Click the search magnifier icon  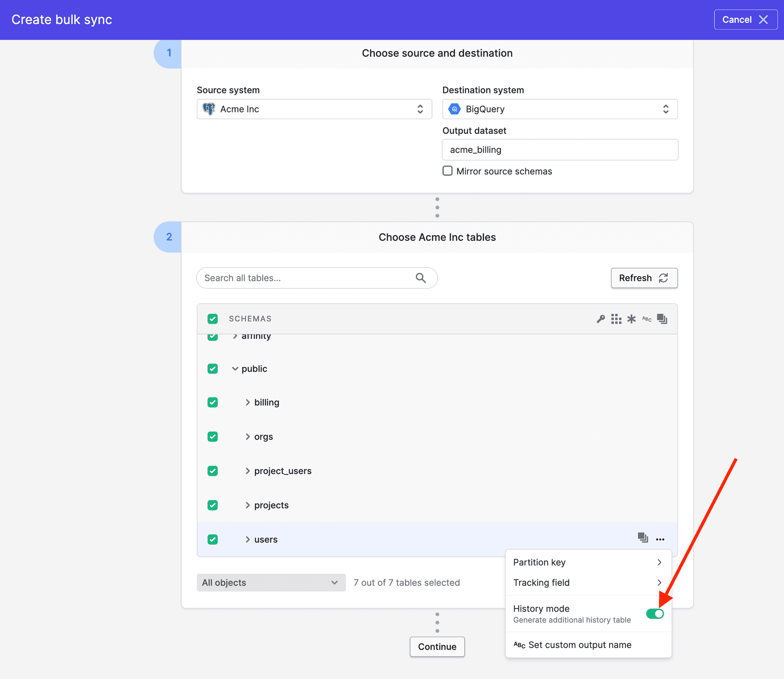421,278
